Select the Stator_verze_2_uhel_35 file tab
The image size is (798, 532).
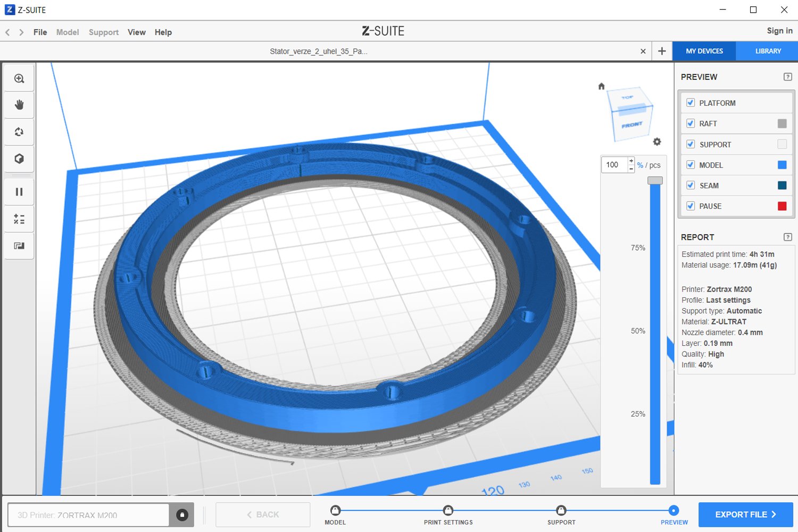319,52
